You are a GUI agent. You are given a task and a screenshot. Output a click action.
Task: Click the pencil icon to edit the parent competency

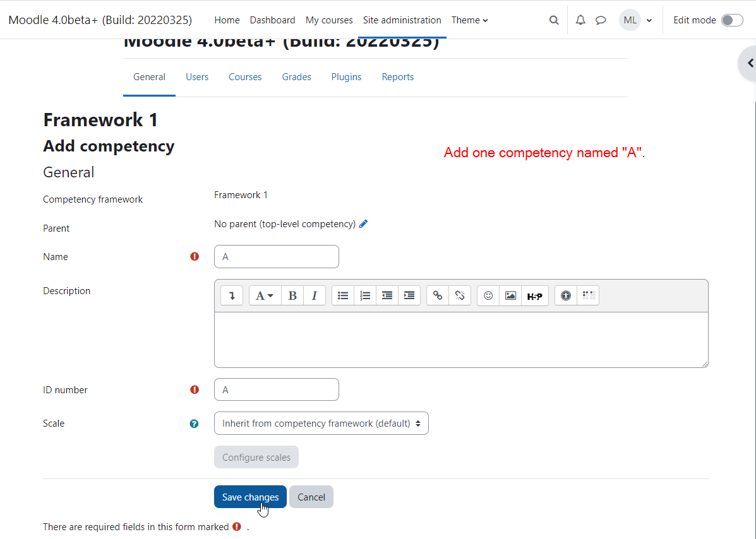364,224
